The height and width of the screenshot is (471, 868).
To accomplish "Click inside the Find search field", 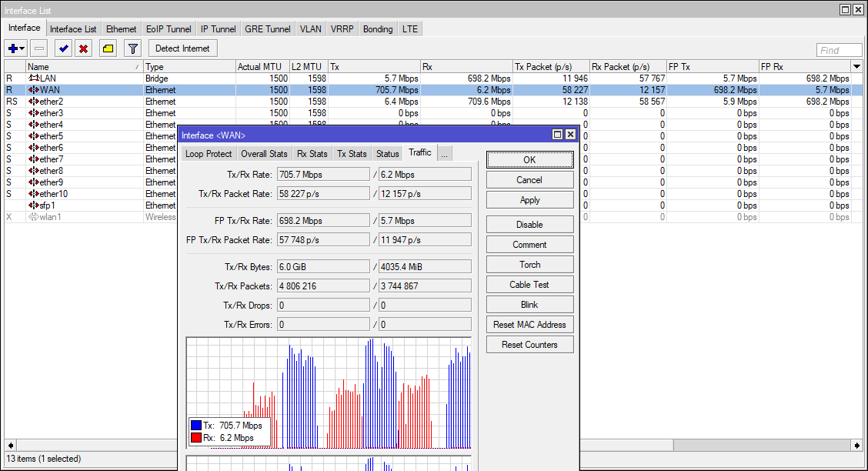I will click(x=839, y=50).
